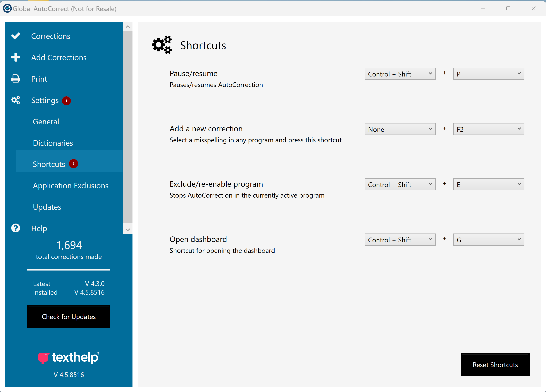Open the Pause/resume key dropdown showing P
The width and height of the screenshot is (546, 392).
click(x=488, y=74)
